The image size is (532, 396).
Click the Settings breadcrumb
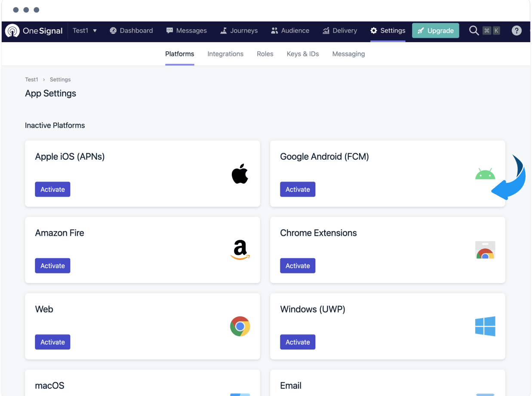(60, 80)
